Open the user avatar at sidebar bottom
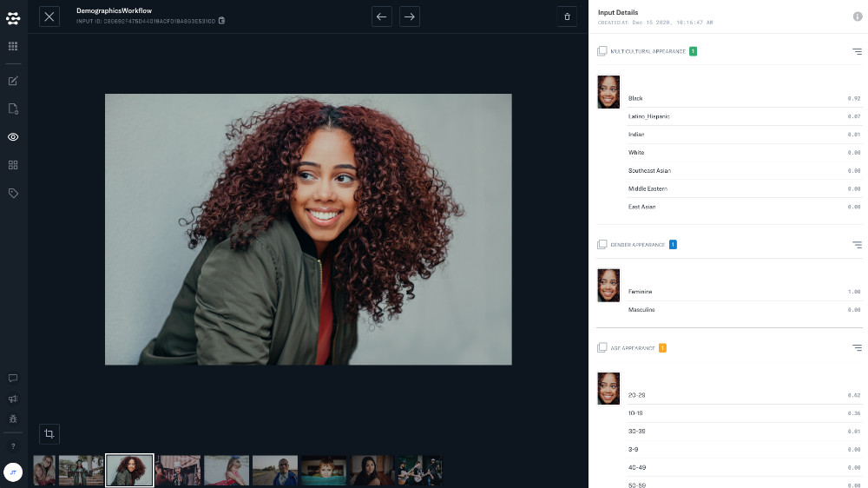Viewport: 868px width, 488px height. click(13, 472)
